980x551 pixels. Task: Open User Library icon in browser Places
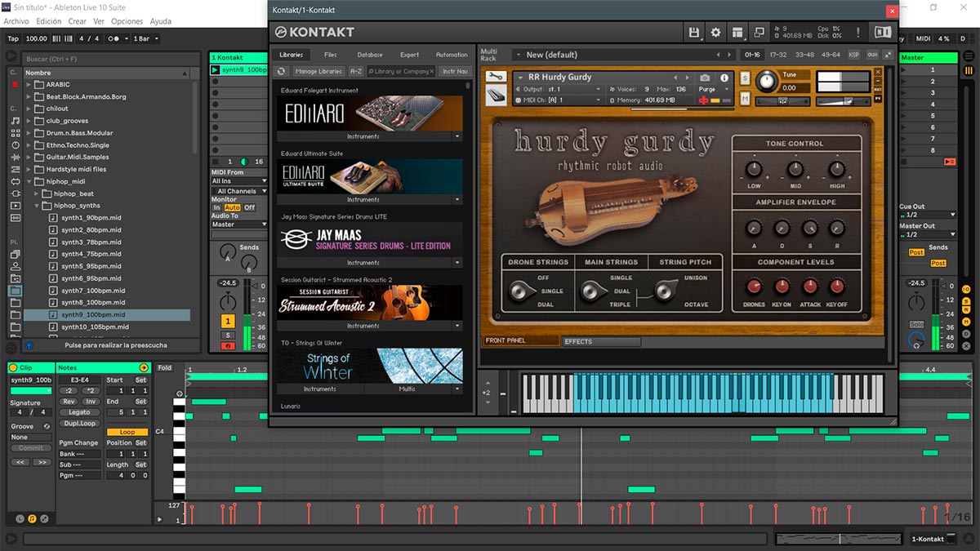15,266
